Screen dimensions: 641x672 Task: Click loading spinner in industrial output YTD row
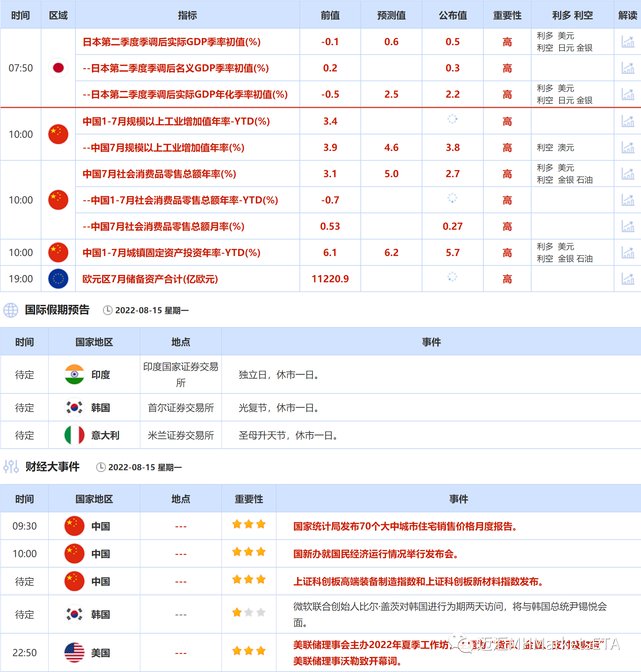coord(452,119)
